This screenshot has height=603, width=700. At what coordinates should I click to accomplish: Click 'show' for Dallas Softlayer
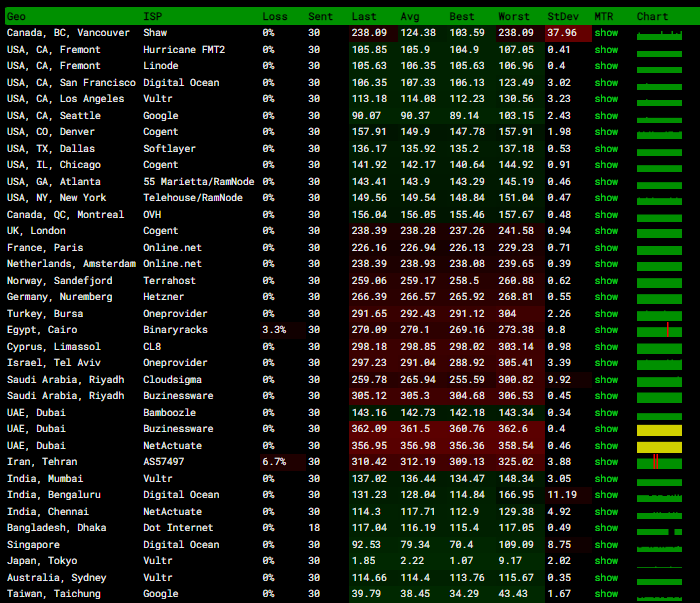click(606, 149)
